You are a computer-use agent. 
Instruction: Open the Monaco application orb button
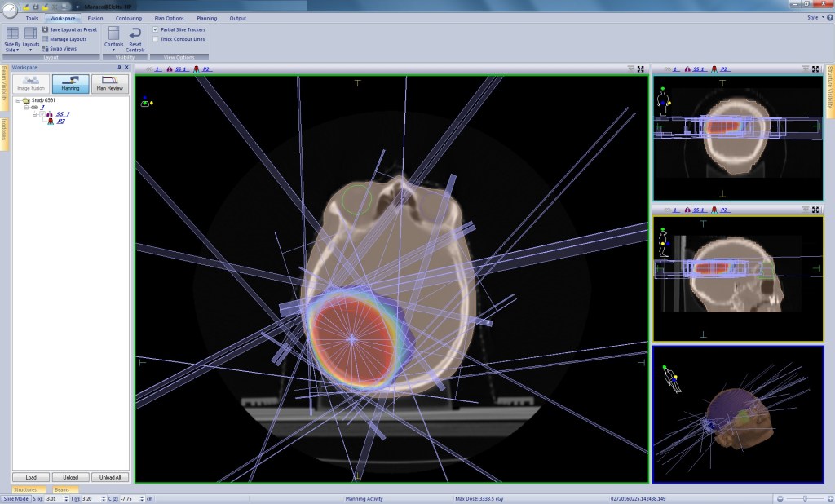(x=10, y=10)
